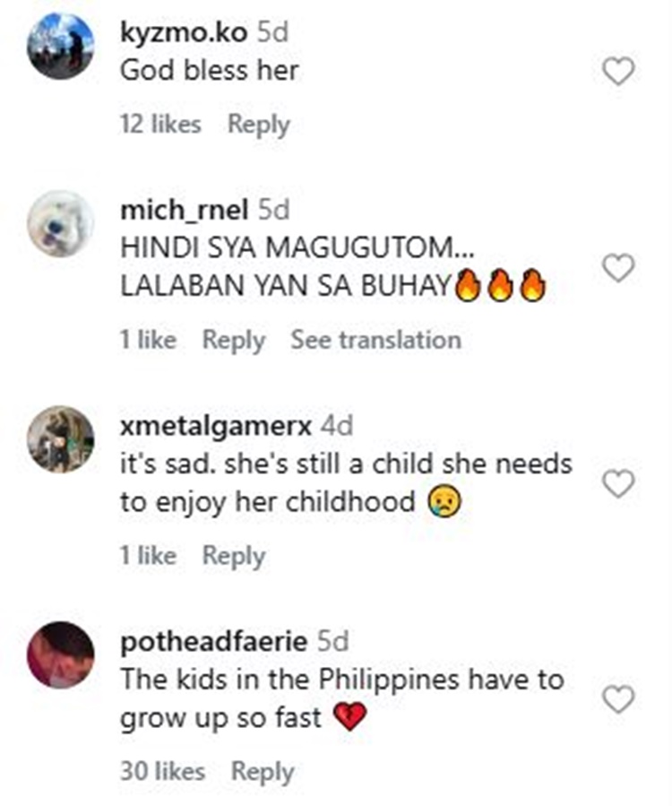This screenshot has height=806, width=672.
Task: Open mich_rnel's profile avatar
Action: point(61,223)
